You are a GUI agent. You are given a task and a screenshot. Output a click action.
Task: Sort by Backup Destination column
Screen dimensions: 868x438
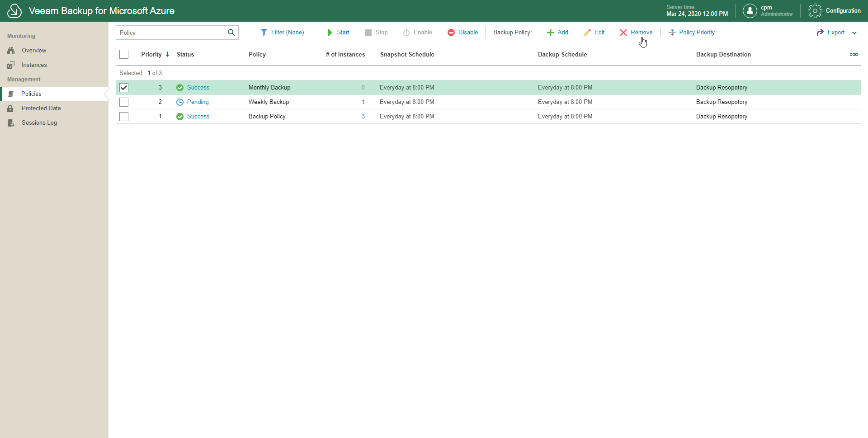click(723, 54)
